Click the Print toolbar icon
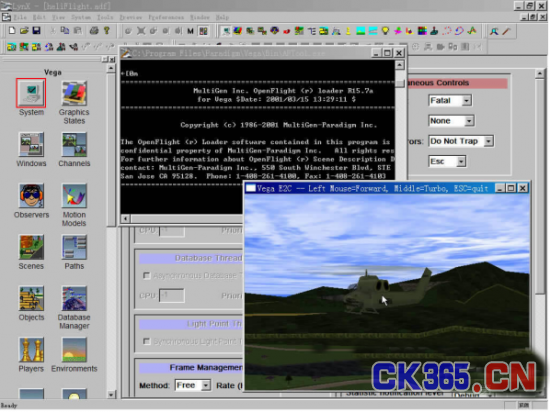 (x=94, y=31)
